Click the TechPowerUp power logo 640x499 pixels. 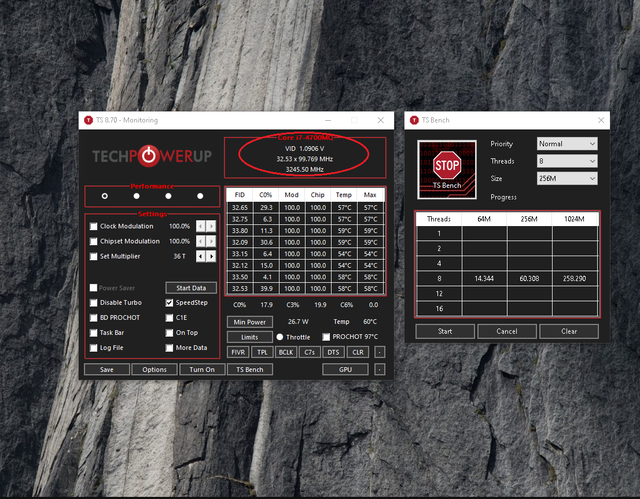click(149, 156)
